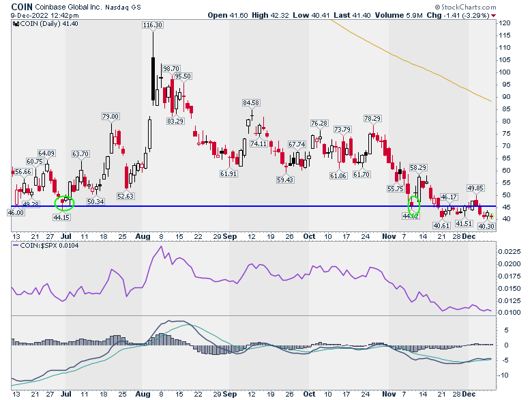Click the Volume 5.9M reading
The width and height of the screenshot is (532, 400).
pyautogui.click(x=399, y=15)
